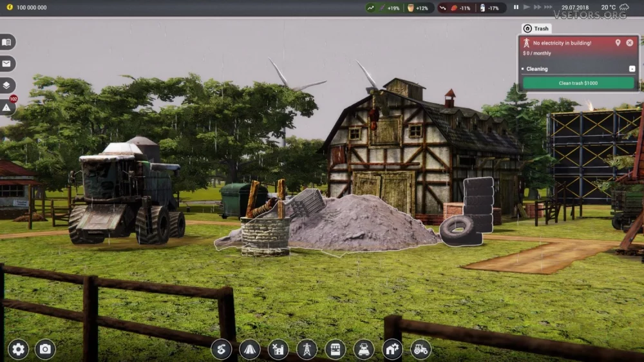The height and width of the screenshot is (362, 644).
Task: Open the settings gear menu
Action: click(18, 349)
